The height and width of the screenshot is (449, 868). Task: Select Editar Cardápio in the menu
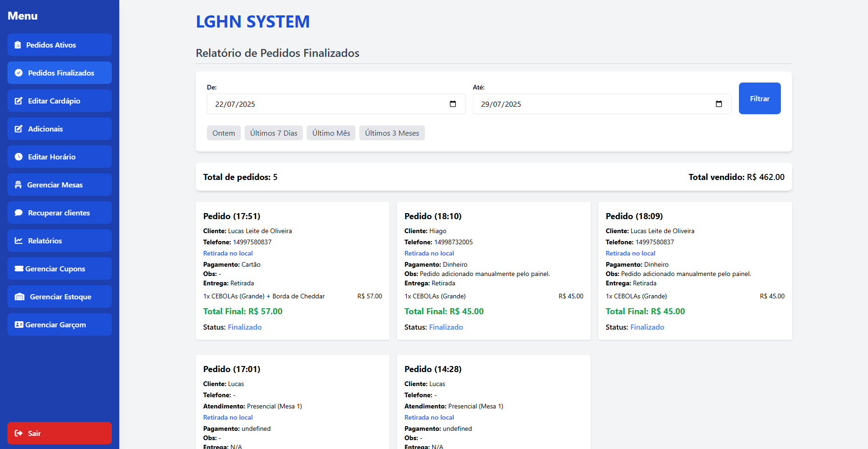(60, 101)
